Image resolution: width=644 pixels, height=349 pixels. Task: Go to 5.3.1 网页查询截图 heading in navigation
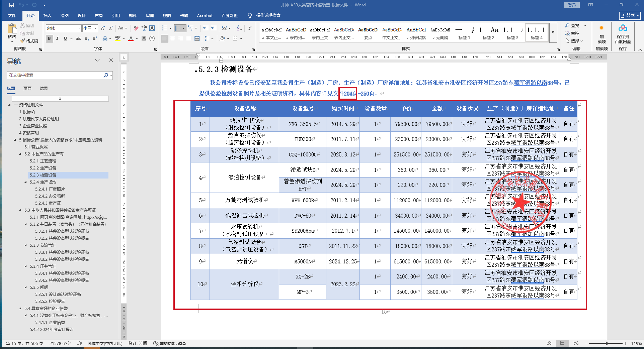pos(68,217)
